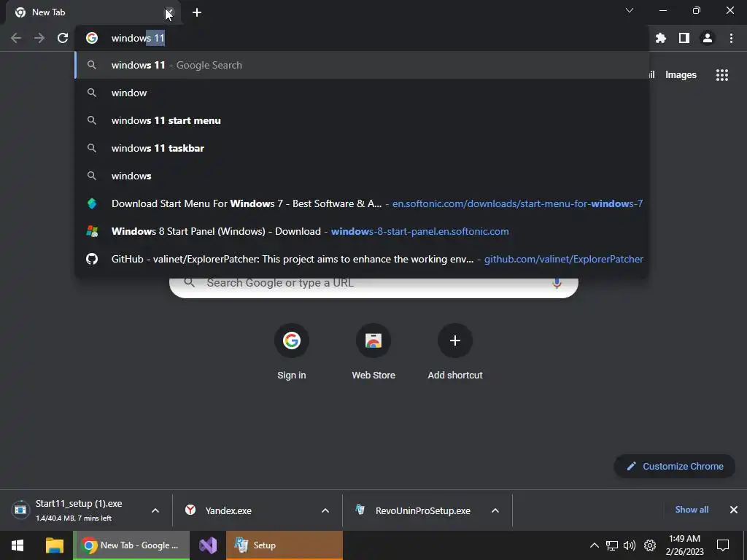Go forward with the forward arrow
The width and height of the screenshot is (747, 560).
tap(39, 38)
